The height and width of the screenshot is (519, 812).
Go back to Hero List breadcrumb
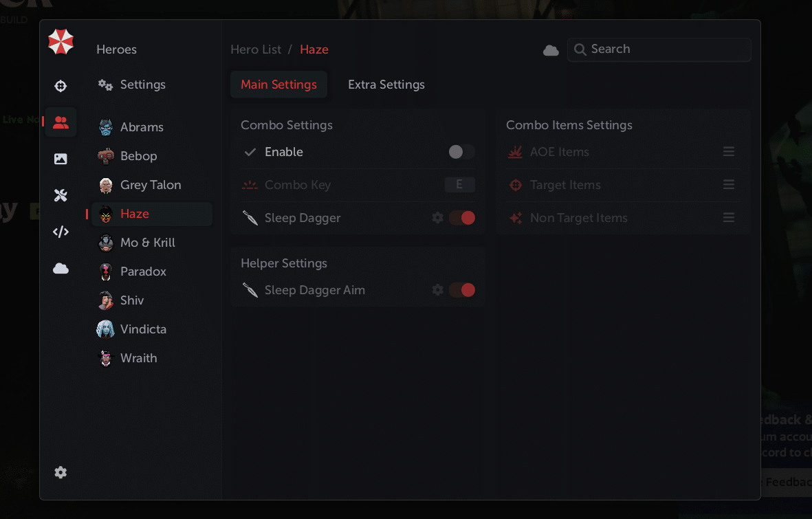click(x=256, y=49)
